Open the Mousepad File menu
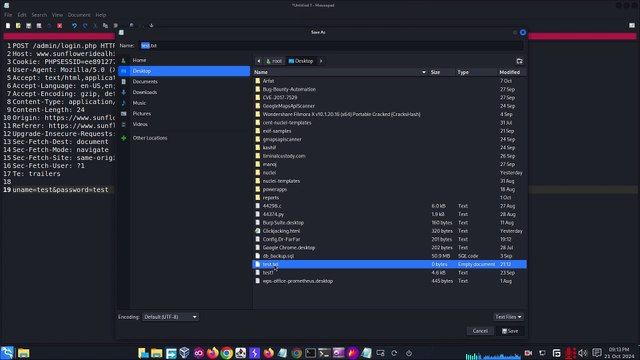This screenshot has width=640, height=360. click(x=8, y=15)
